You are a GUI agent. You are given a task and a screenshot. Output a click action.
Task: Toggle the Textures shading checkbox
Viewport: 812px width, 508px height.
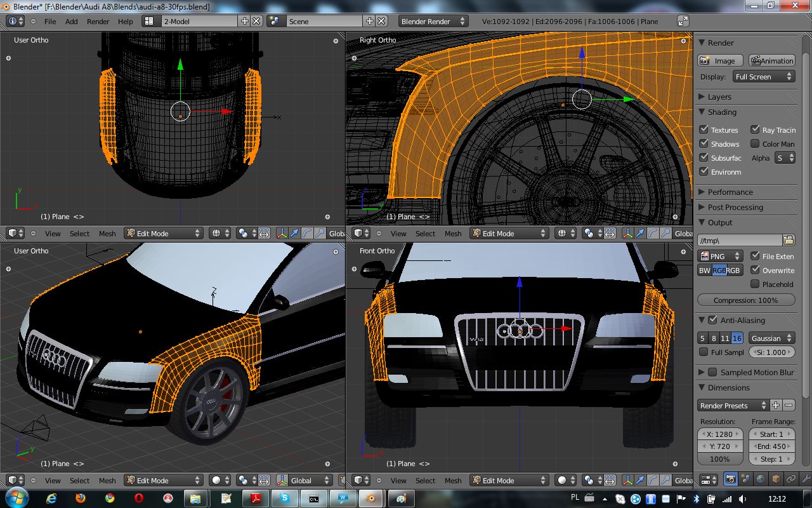click(x=704, y=129)
